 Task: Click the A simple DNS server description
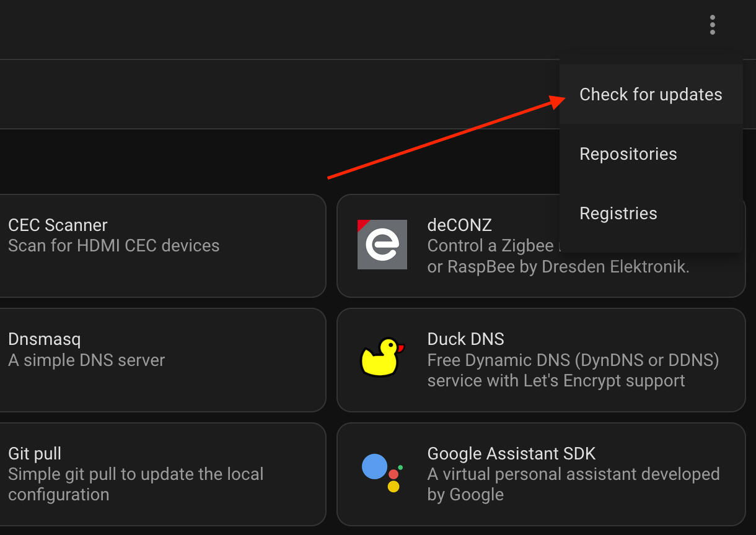click(86, 360)
